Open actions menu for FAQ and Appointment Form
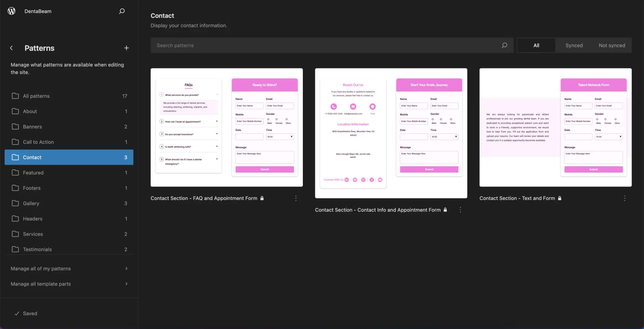The image size is (644, 329). click(296, 198)
